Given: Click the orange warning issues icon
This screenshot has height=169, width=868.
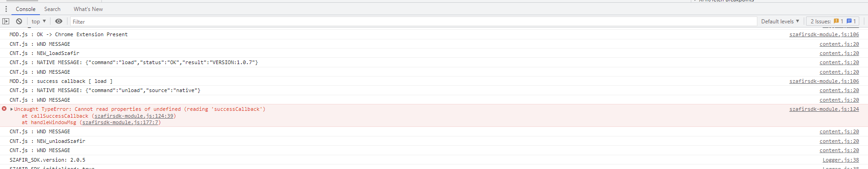Looking at the screenshot, I should pos(836,22).
